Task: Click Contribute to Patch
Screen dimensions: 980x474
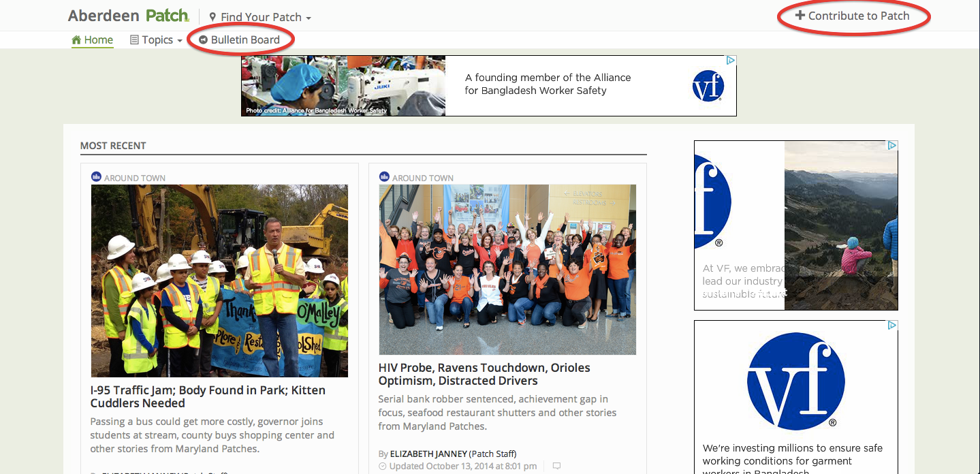Action: click(853, 16)
